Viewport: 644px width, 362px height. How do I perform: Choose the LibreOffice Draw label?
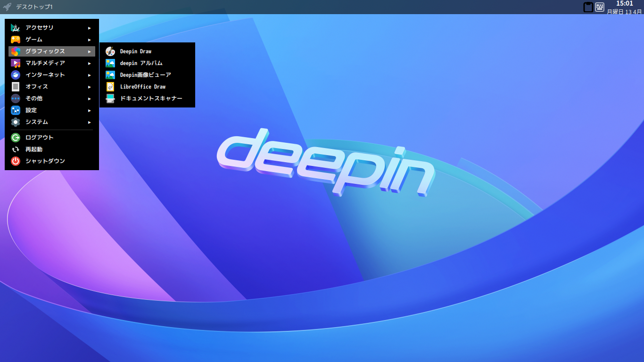point(143,87)
